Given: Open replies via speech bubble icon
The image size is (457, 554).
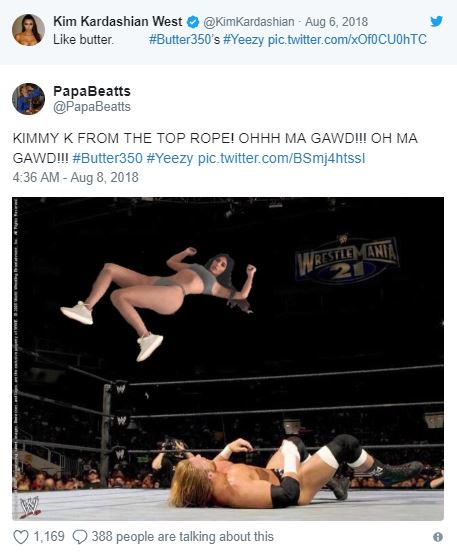Looking at the screenshot, I should pos(80,537).
